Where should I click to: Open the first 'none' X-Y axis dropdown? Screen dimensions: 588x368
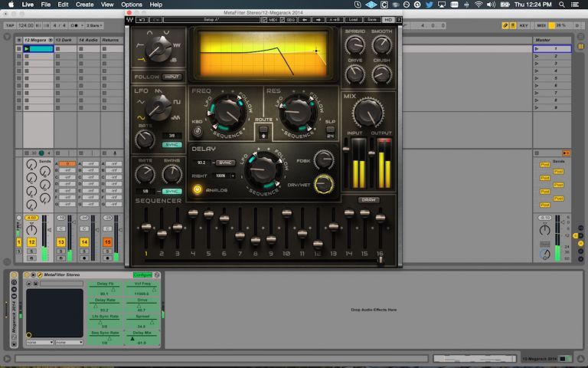pyautogui.click(x=40, y=343)
